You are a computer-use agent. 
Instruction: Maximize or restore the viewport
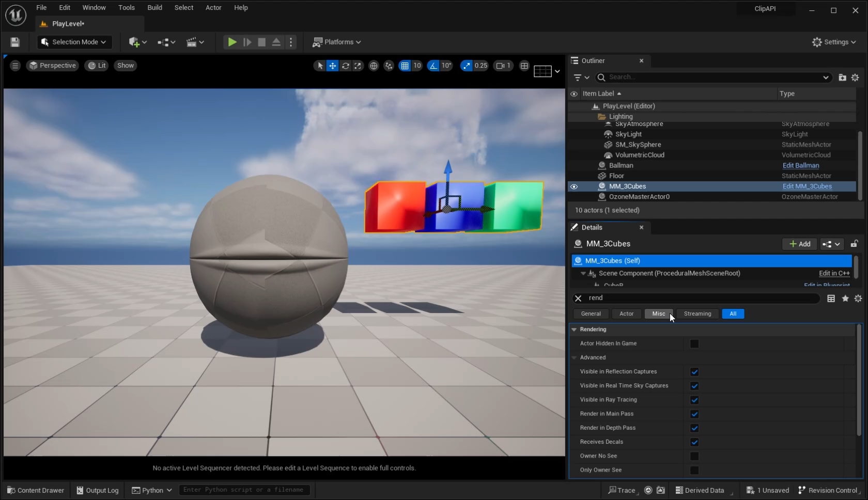pyautogui.click(x=524, y=66)
